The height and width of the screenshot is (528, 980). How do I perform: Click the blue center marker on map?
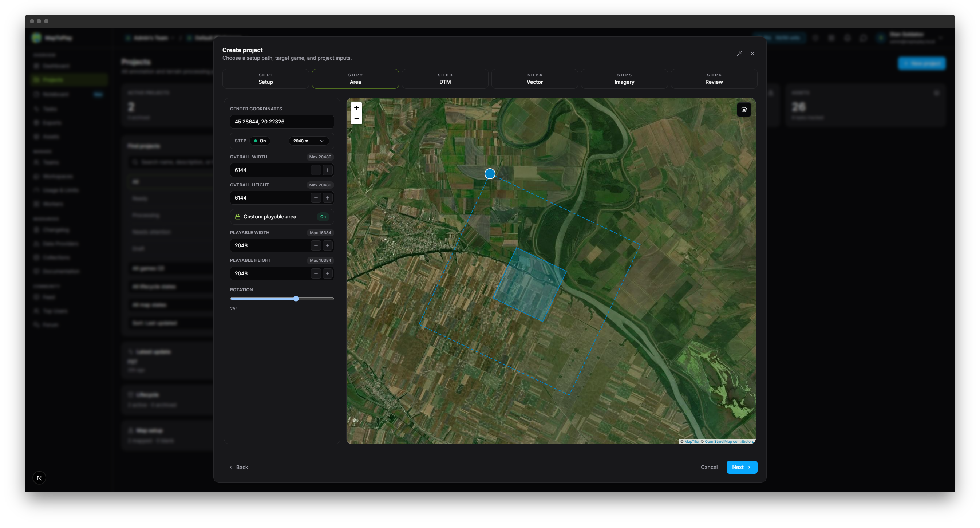[490, 173]
